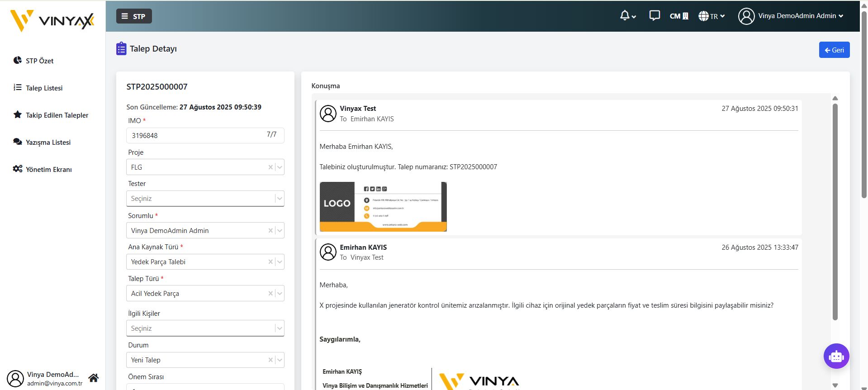868x390 pixels.
Task: Click the request number STP2025000007 heading
Action: [157, 87]
